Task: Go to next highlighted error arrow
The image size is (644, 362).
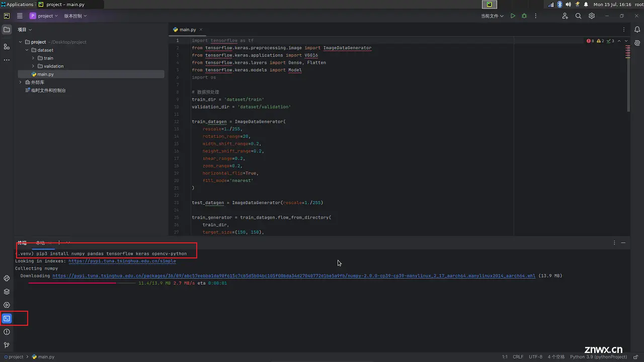Action: point(626,41)
